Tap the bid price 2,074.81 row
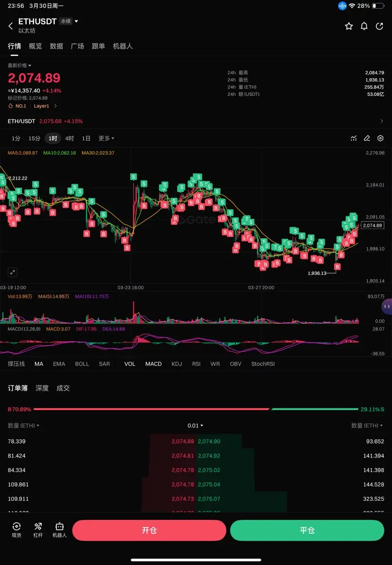The image size is (392, 565). [x=182, y=456]
